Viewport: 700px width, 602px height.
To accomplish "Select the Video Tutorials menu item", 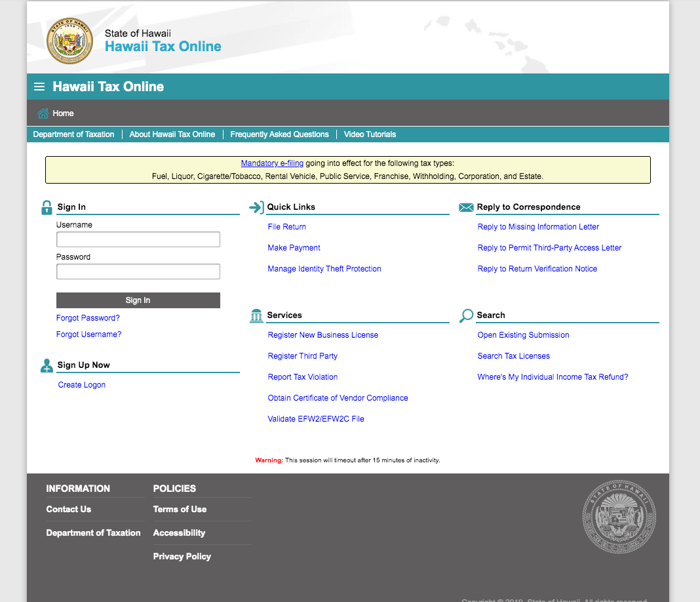I will 370,134.
